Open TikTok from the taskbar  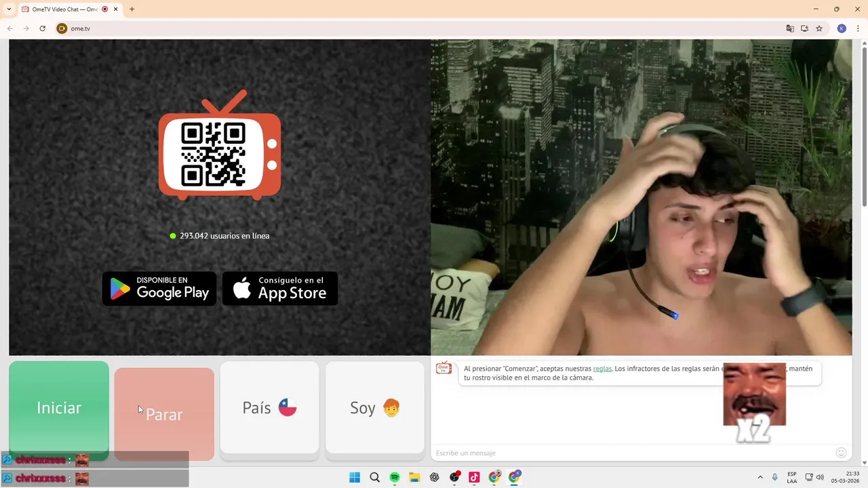pos(475,477)
